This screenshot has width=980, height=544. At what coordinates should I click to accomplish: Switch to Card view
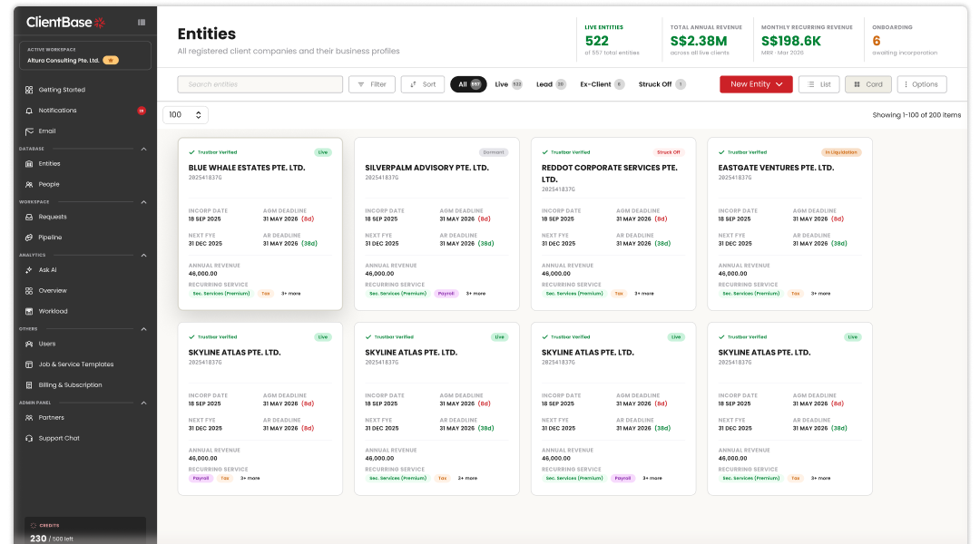pyautogui.click(x=868, y=84)
